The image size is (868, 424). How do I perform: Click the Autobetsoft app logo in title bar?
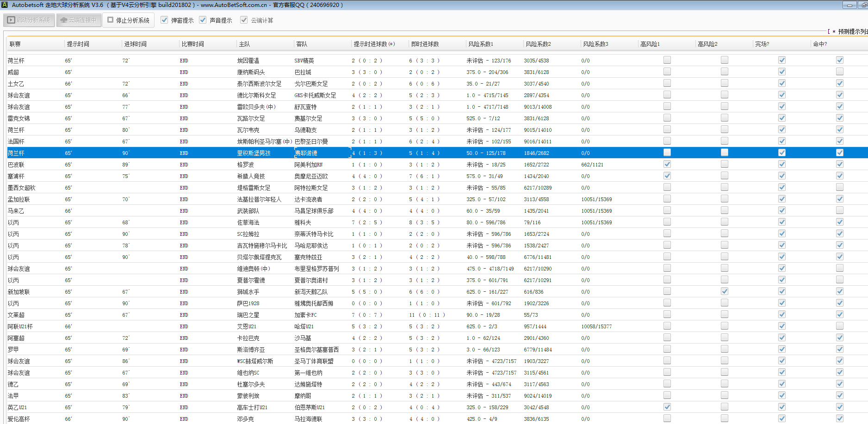[x=5, y=5]
